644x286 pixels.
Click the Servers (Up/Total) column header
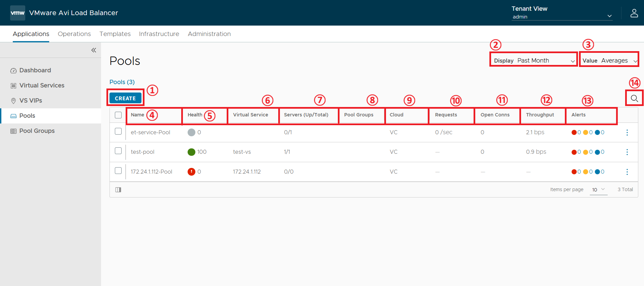point(306,115)
